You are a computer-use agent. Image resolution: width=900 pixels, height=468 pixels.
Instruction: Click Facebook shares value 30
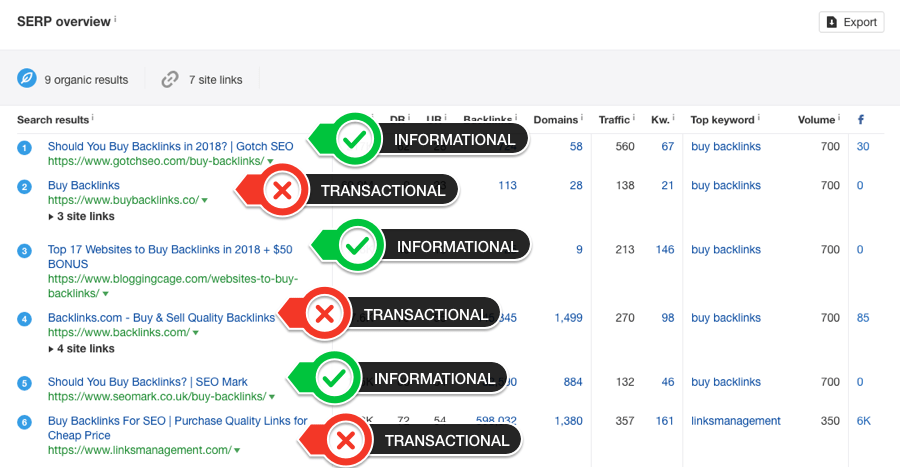863,146
